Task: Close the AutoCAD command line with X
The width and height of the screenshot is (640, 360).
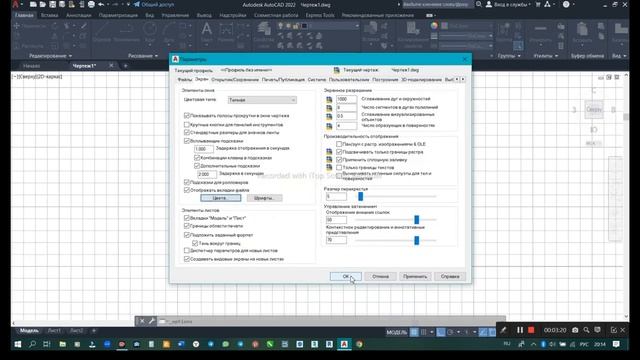Action: coord(142,321)
